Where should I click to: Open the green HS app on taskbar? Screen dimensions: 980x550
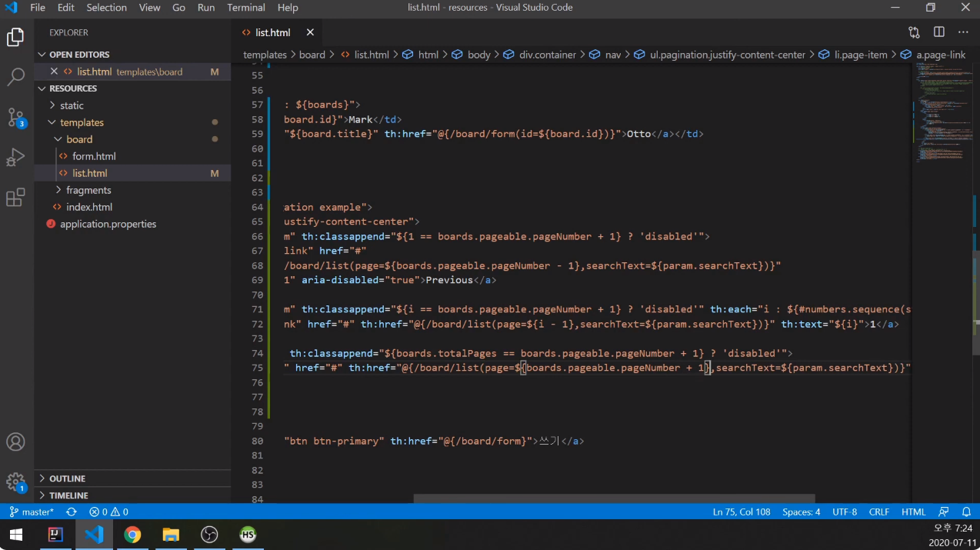248,535
